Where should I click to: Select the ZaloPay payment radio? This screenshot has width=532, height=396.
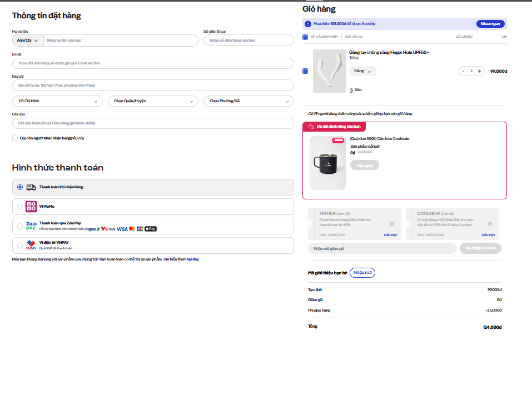pos(20,226)
